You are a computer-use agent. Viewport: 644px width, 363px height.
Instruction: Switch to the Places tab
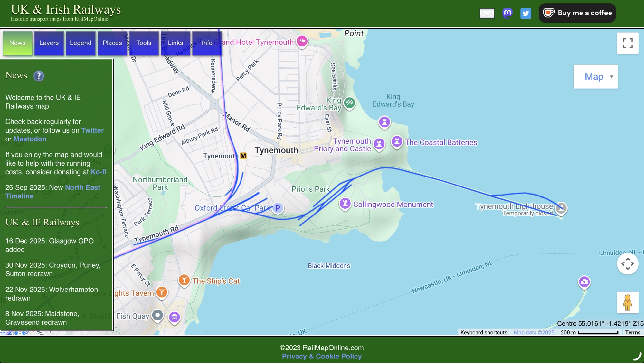pos(112,43)
